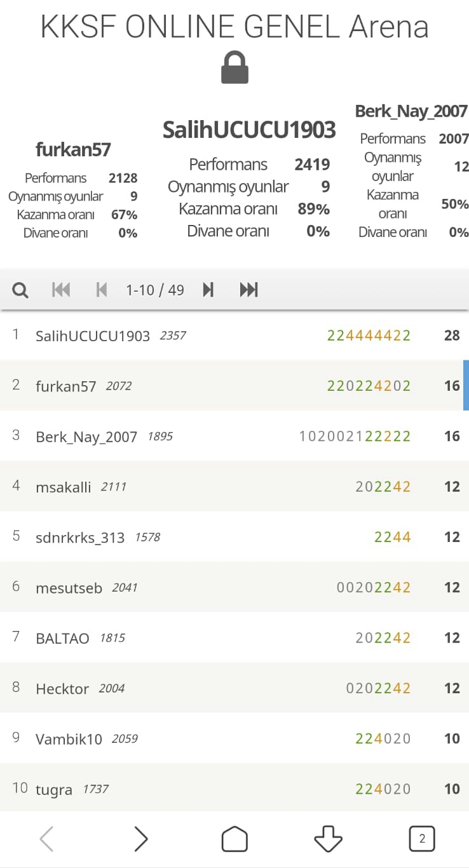Click the padlock icon under title
Image resolution: width=469 pixels, height=868 pixels.
click(234, 68)
